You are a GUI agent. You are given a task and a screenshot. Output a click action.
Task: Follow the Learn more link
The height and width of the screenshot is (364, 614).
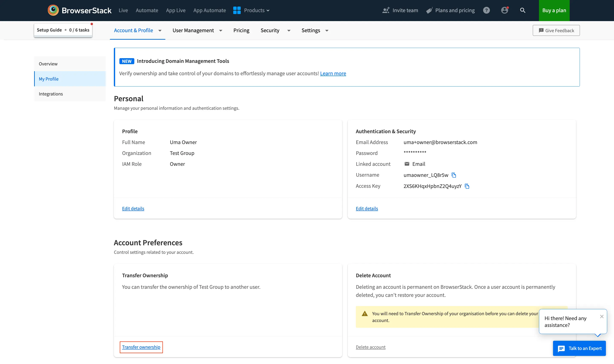coord(333,73)
